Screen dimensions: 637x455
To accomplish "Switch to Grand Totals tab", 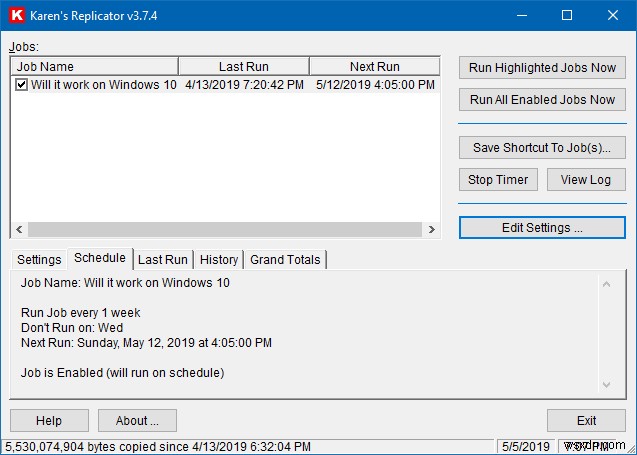I will coord(285,260).
